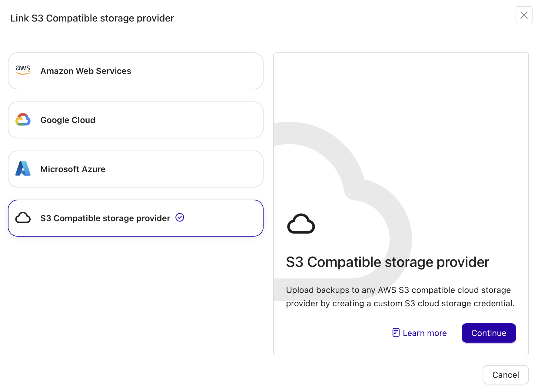
Task: Open the Learn more link
Action: [x=424, y=333]
